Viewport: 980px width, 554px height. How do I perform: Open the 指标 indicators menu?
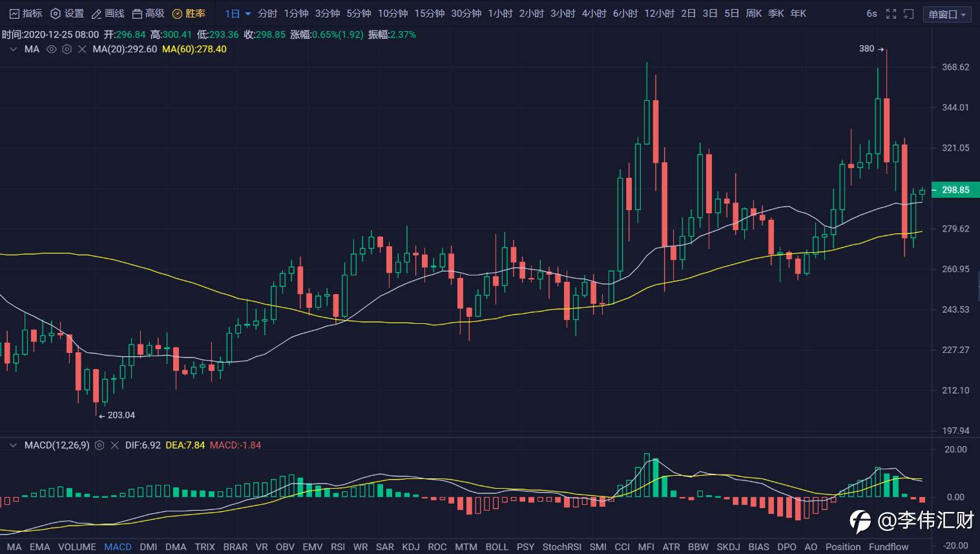26,14
